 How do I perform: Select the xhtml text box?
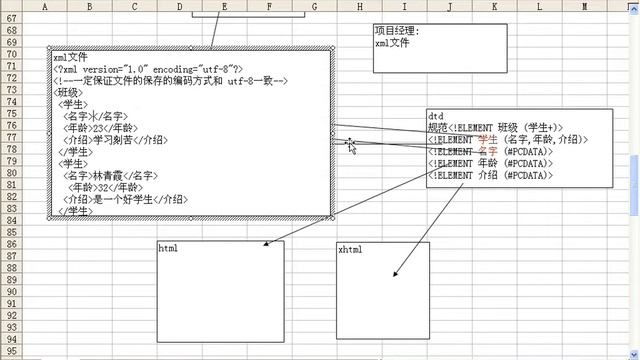pos(383,291)
